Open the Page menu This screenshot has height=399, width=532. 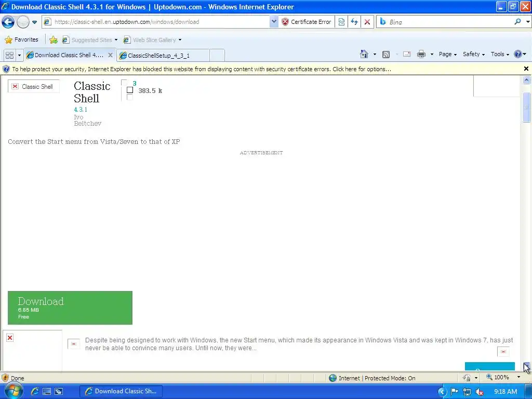point(447,54)
